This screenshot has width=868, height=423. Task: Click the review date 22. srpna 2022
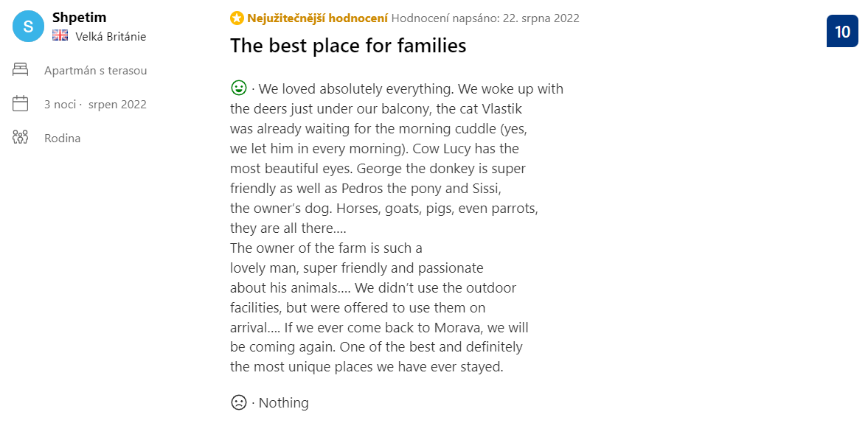pos(541,18)
